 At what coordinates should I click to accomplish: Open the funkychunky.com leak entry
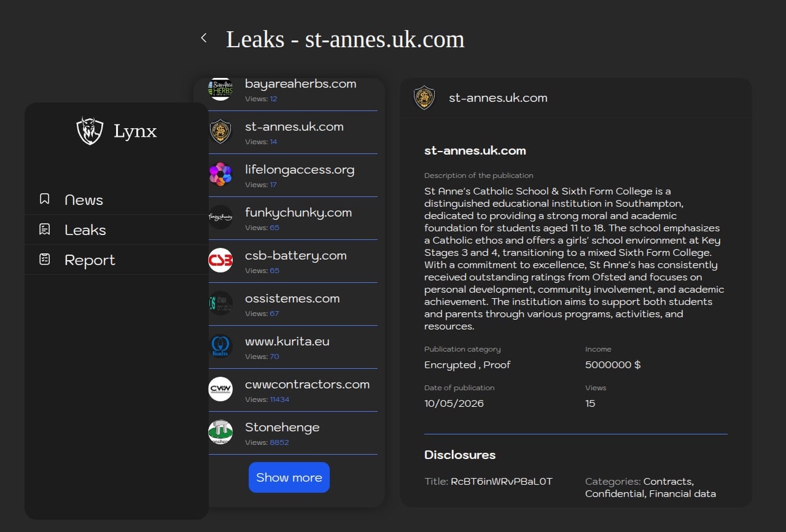pyautogui.click(x=293, y=218)
